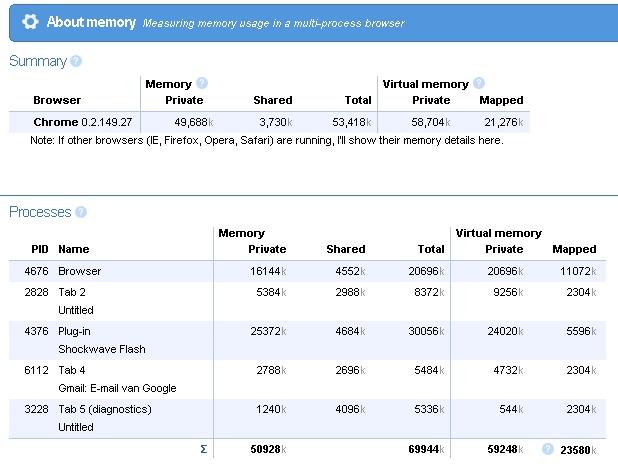Click the 8372k total for Tab 2
618x467 pixels.
429,292
